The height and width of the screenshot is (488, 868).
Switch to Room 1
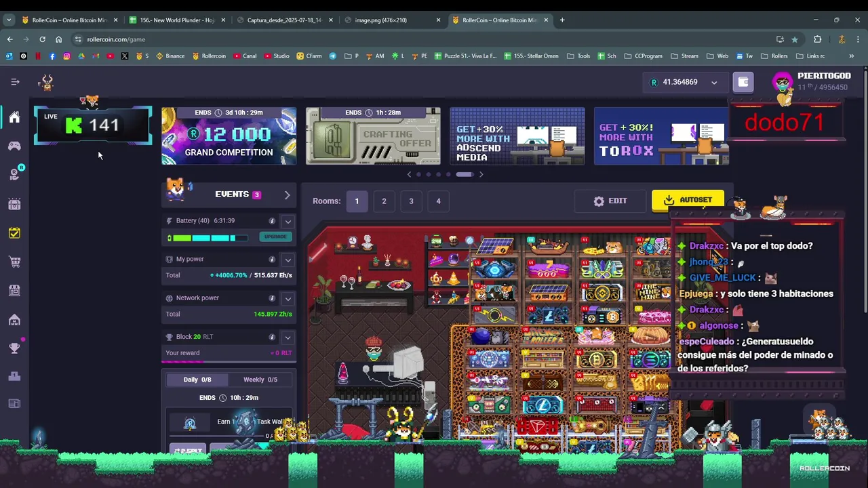pyautogui.click(x=357, y=201)
